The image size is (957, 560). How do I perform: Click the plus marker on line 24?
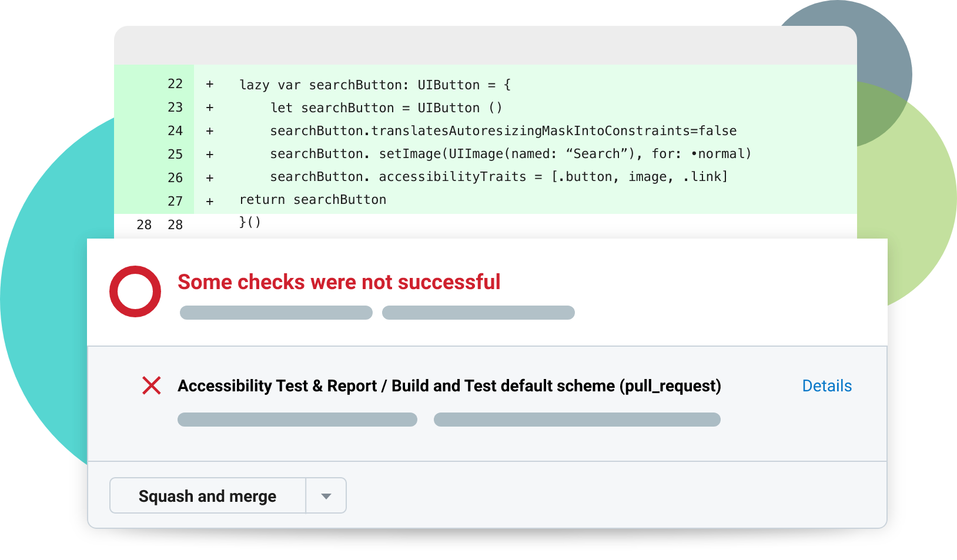click(x=210, y=131)
